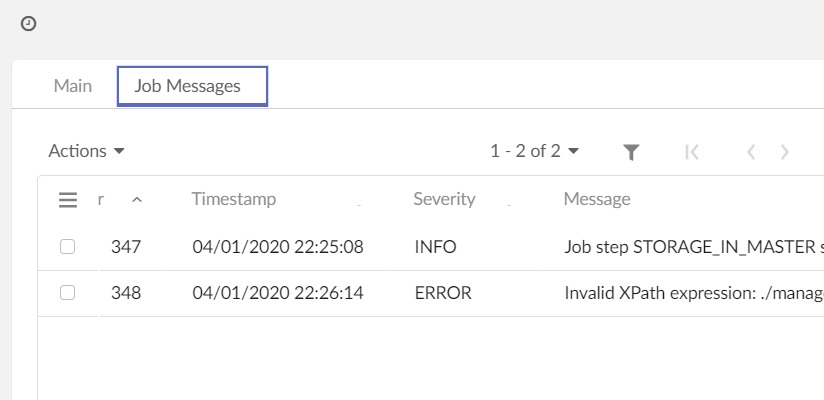Sort by Timestamp column header
This screenshot has width=824, height=400.
(x=233, y=199)
